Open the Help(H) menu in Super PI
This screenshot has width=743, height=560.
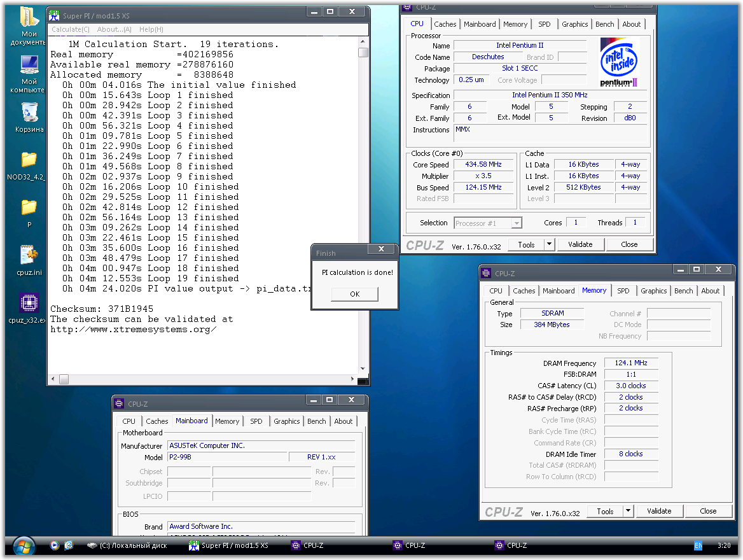151,29
